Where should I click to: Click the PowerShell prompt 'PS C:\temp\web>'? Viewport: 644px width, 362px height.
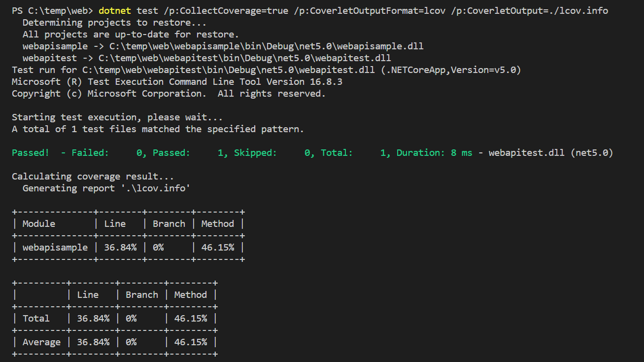click(x=52, y=11)
